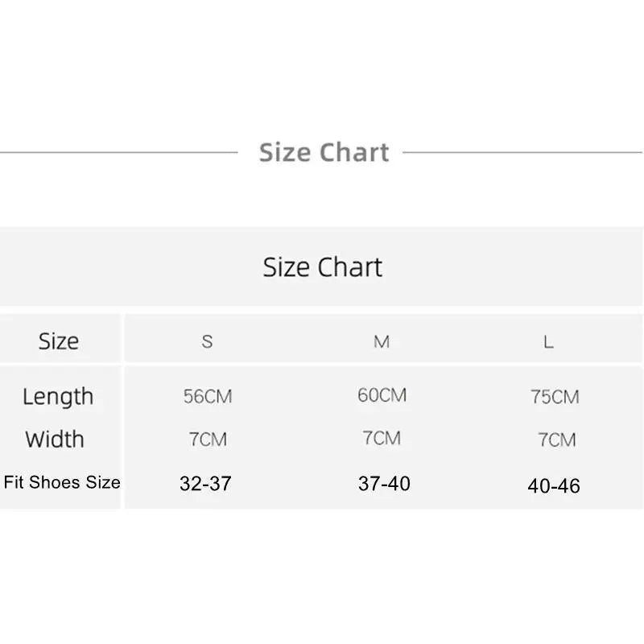Click the divider line right of heading
The image size is (644, 644).
[522, 151]
